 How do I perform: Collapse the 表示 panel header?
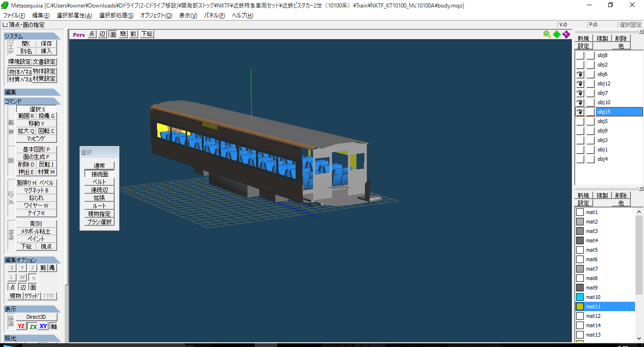(32, 309)
